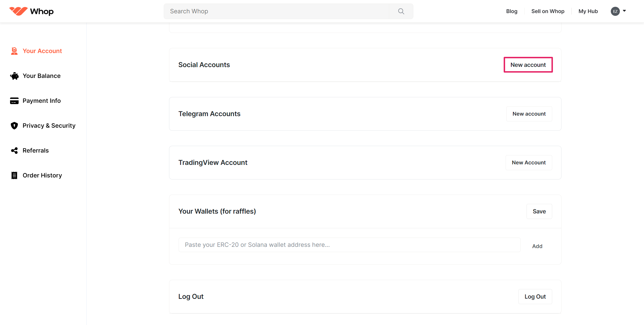Click the TradingView Account heading
The width and height of the screenshot is (644, 325).
[213, 163]
